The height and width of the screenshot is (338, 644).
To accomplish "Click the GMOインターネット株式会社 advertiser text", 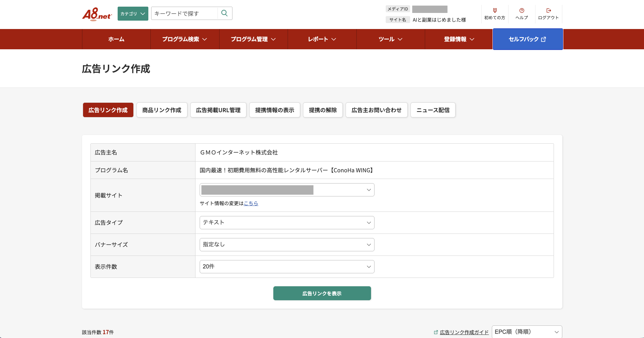I will tap(239, 152).
